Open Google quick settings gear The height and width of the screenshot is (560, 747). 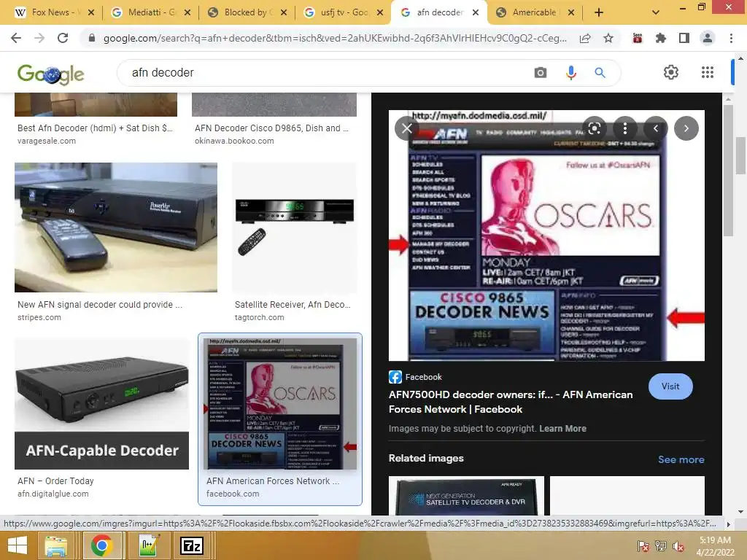coord(671,72)
